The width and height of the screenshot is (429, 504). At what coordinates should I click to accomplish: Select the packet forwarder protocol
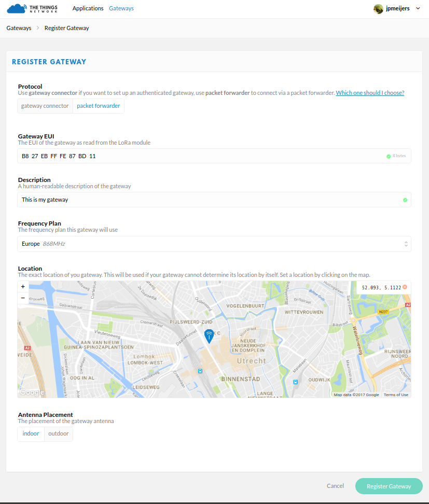coord(99,106)
